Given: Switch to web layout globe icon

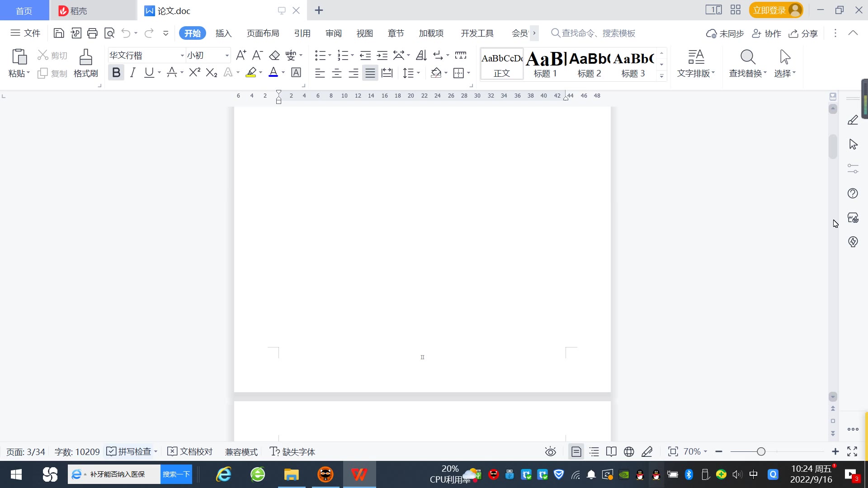Looking at the screenshot, I should click(x=629, y=451).
